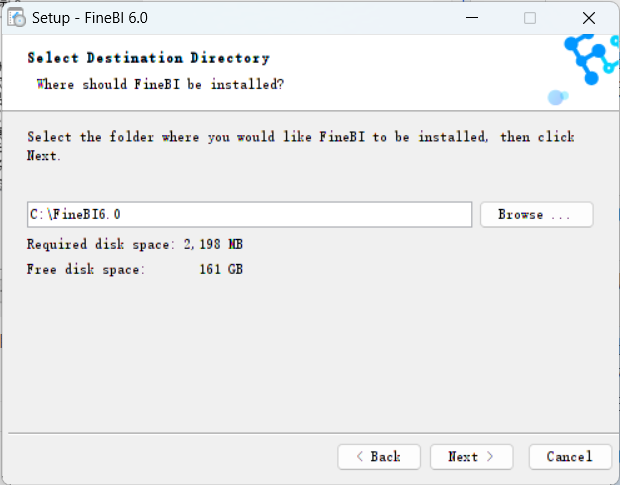Click the 'Required disk space: 2,198 MB' text

(x=135, y=245)
